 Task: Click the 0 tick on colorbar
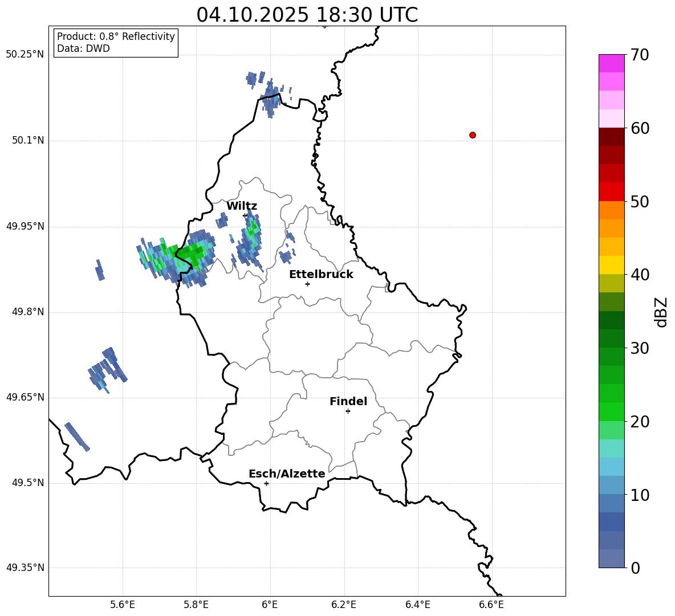tap(636, 568)
